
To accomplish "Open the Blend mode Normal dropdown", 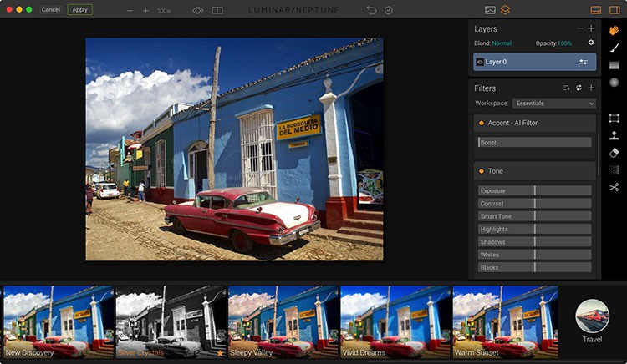I will [502, 43].
